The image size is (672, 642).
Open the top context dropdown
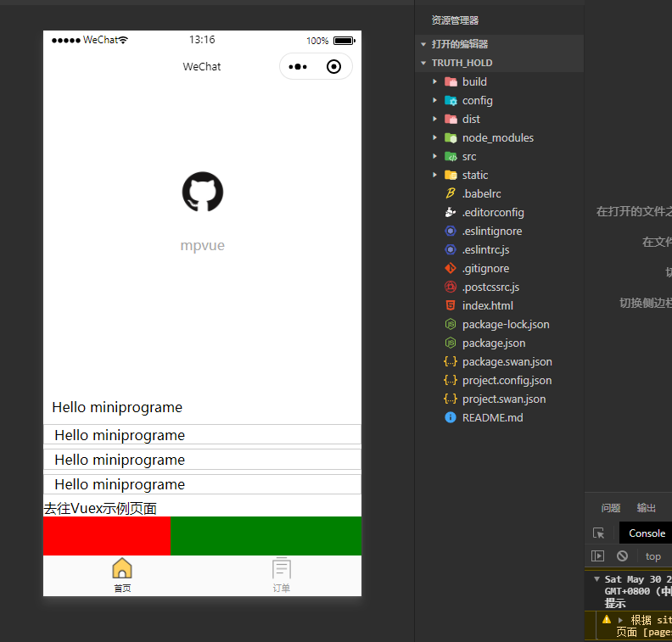pos(653,556)
